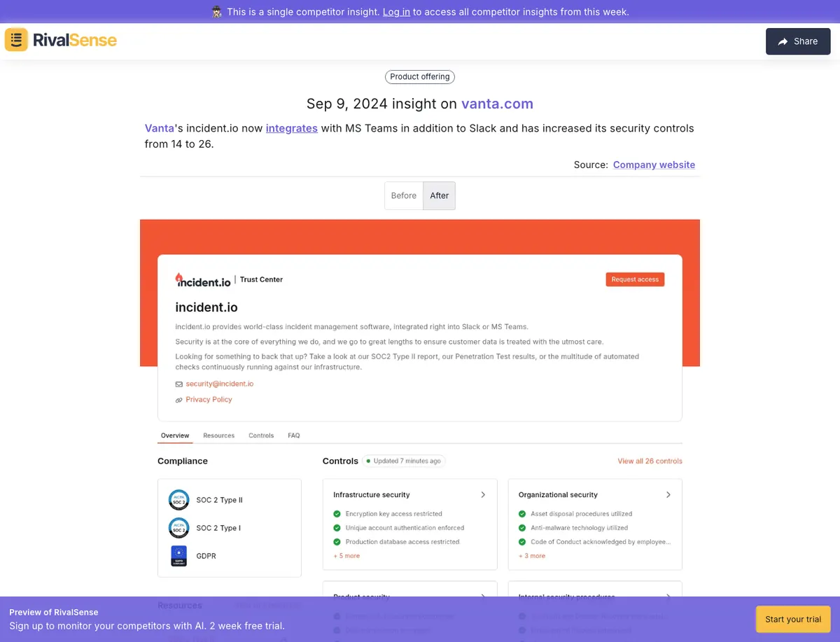Screen dimensions: 840x642
Task: Click the SOC 2 Type II badge icon
Action: [179, 500]
